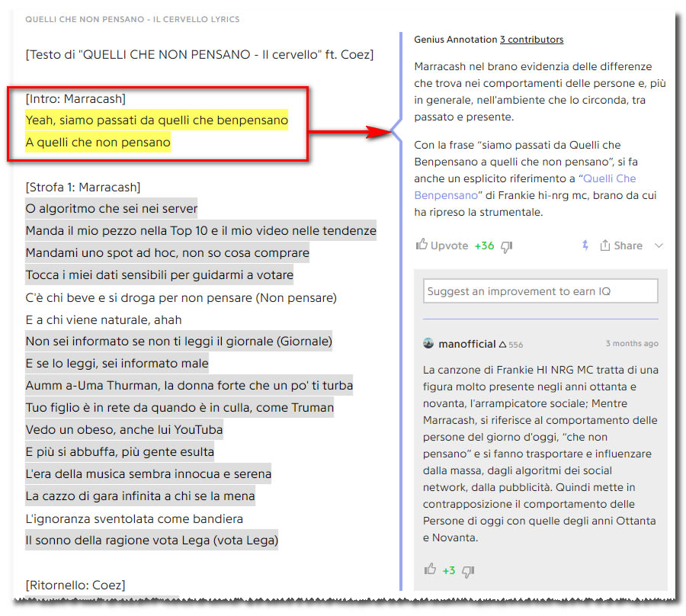The width and height of the screenshot is (686, 616).
Task: Click the page heading 'QUELLI CHE NON PENSANO - IL CERVELLO LYRICS'
Action: [x=132, y=19]
